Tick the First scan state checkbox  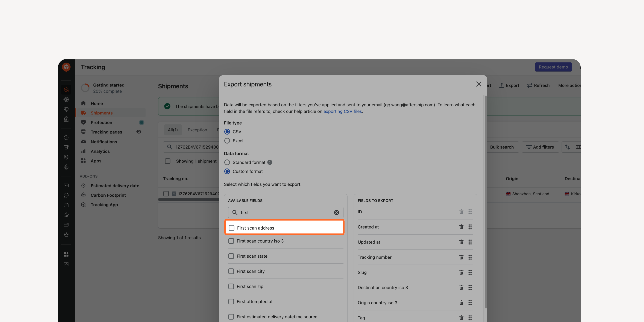pos(231,256)
